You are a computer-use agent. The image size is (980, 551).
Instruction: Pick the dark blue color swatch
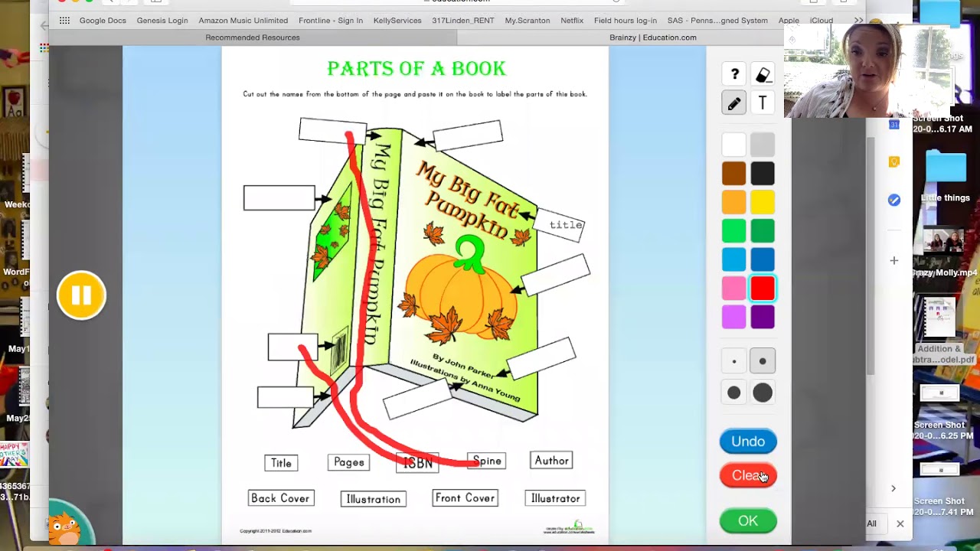[763, 259]
